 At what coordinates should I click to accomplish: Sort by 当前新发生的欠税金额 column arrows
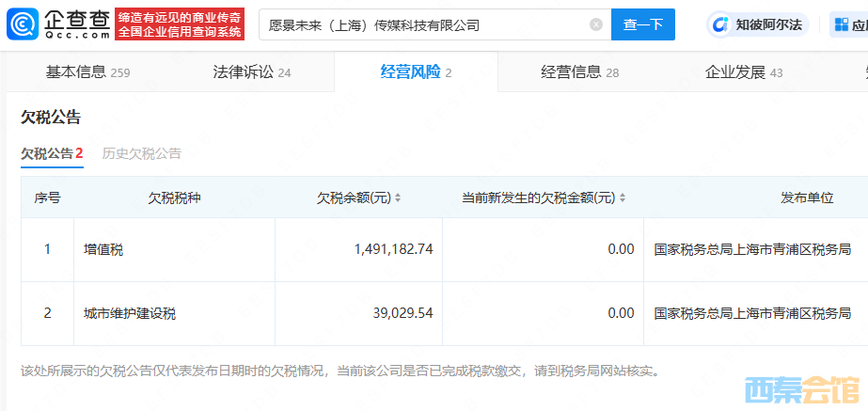[x=623, y=198]
